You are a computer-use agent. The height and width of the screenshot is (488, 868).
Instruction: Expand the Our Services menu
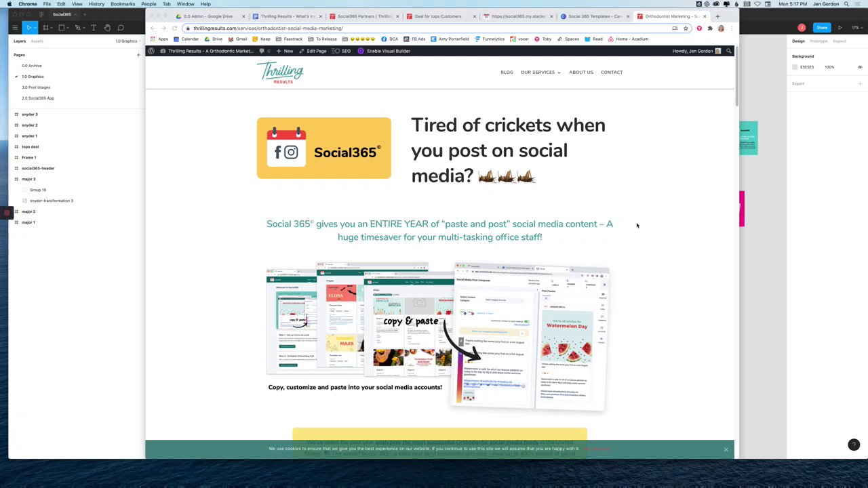[x=540, y=72]
